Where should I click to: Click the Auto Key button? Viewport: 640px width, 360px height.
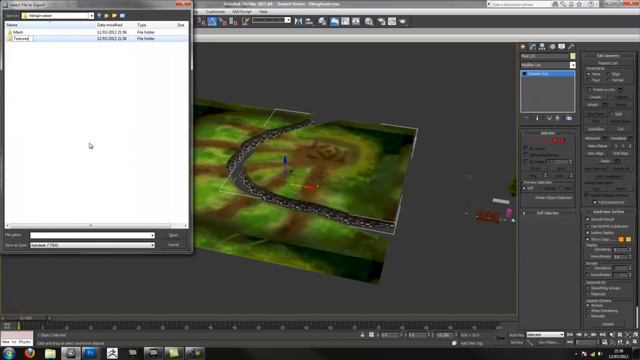click(x=516, y=335)
